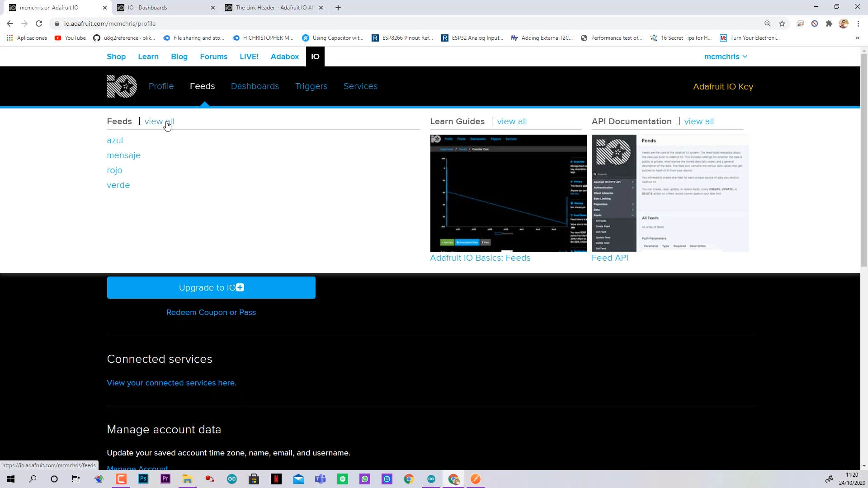The width and height of the screenshot is (868, 488).
Task: Open Forums in Adafruit top nav
Action: tap(213, 56)
